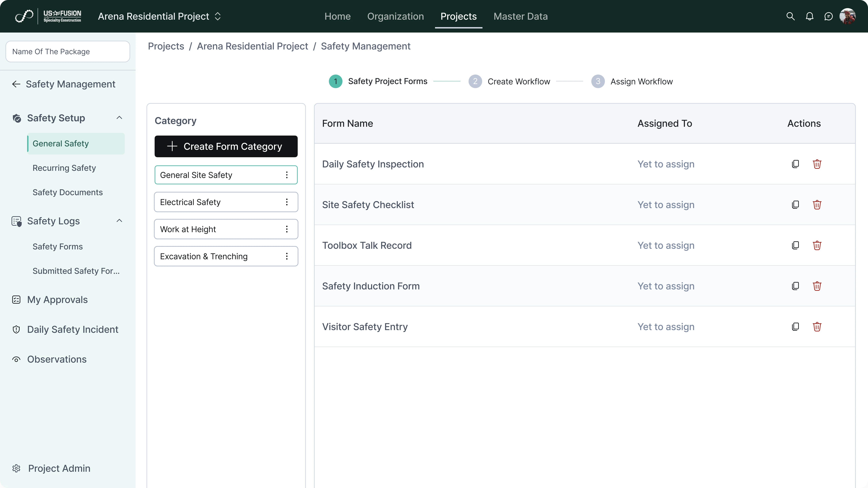
Task: Open the Organization menu item
Action: click(x=395, y=16)
